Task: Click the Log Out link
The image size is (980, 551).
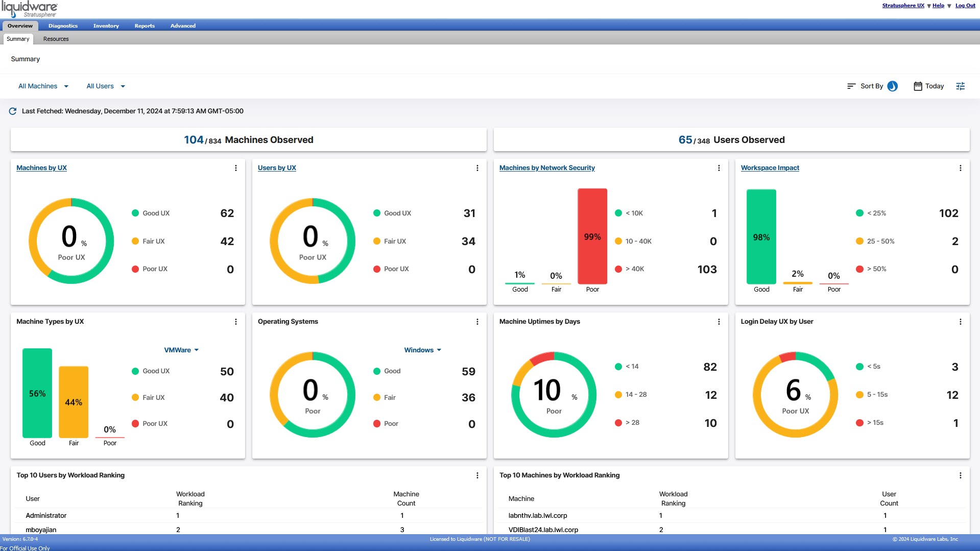Action: click(x=965, y=6)
